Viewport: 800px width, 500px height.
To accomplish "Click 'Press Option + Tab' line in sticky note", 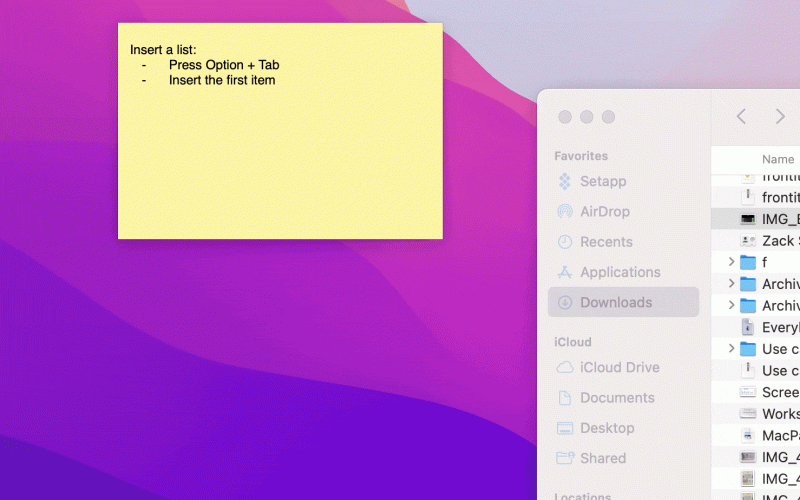I will (x=224, y=65).
